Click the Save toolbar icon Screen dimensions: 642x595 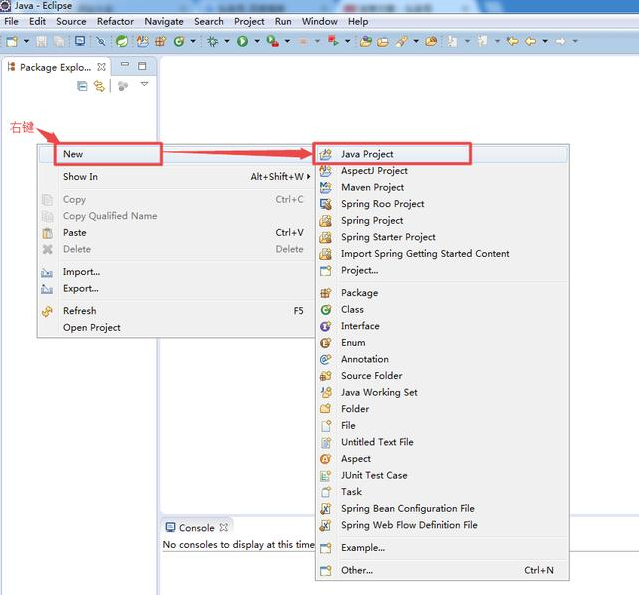click(41, 41)
